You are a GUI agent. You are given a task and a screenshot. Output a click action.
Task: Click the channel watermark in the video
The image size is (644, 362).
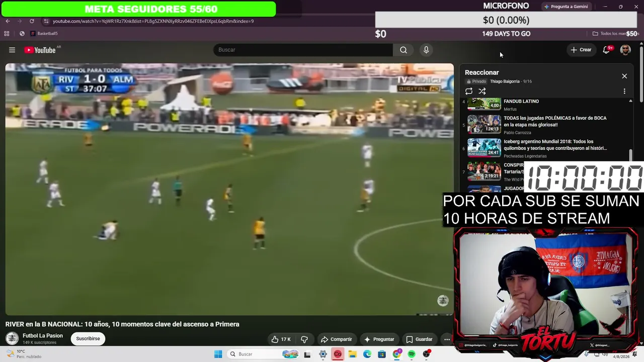(443, 301)
